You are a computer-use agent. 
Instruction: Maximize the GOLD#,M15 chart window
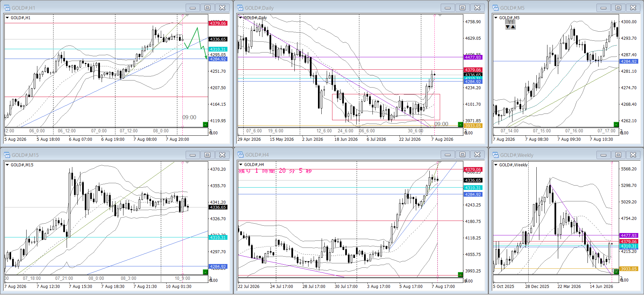pos(208,155)
